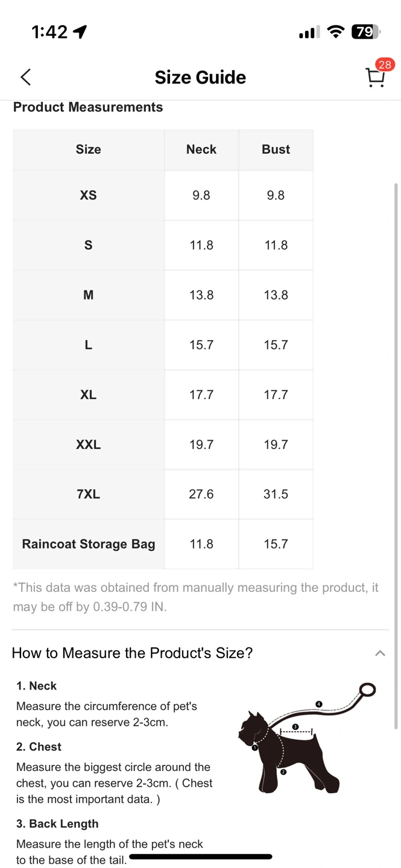Tap the 7XL size row label
Screen dimensions: 401x868
pos(89,494)
